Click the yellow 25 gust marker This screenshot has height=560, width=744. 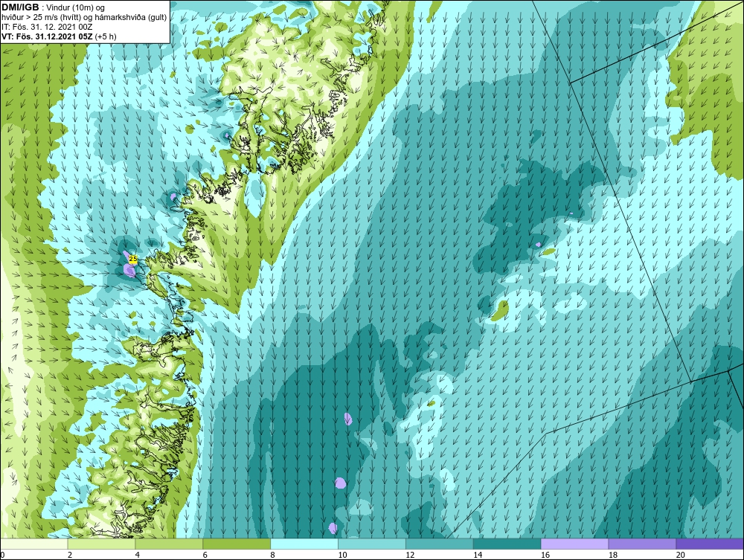(x=133, y=259)
